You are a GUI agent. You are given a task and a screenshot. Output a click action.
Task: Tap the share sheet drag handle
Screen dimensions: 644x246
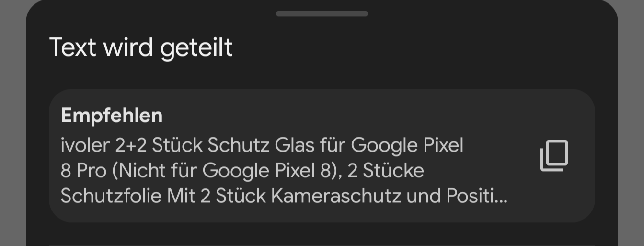click(x=322, y=14)
